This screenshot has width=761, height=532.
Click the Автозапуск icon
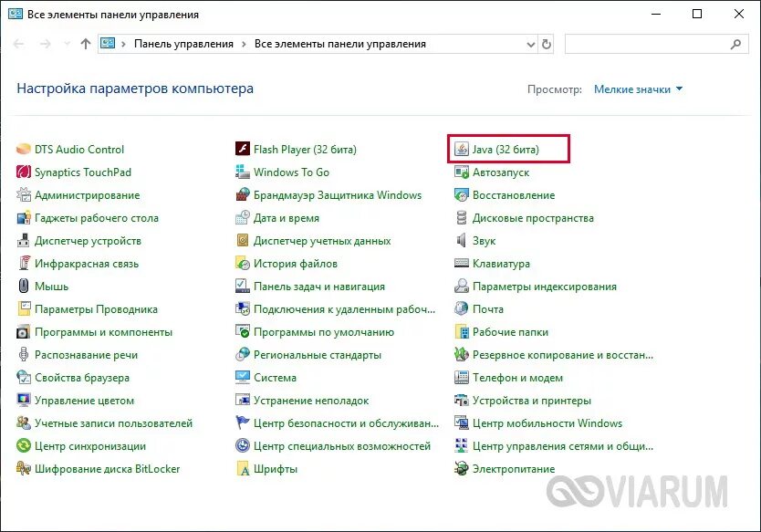[461, 172]
